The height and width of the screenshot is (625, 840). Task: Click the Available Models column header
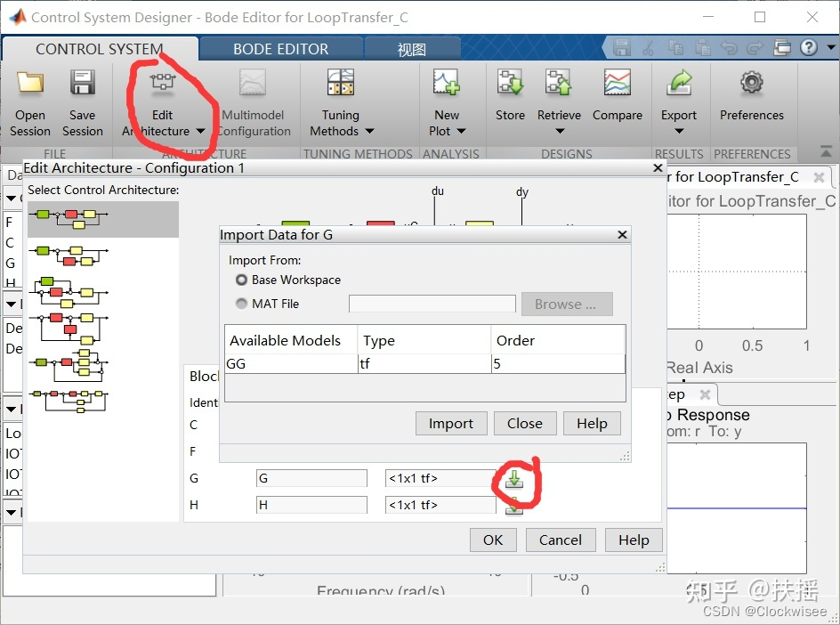pyautogui.click(x=291, y=340)
